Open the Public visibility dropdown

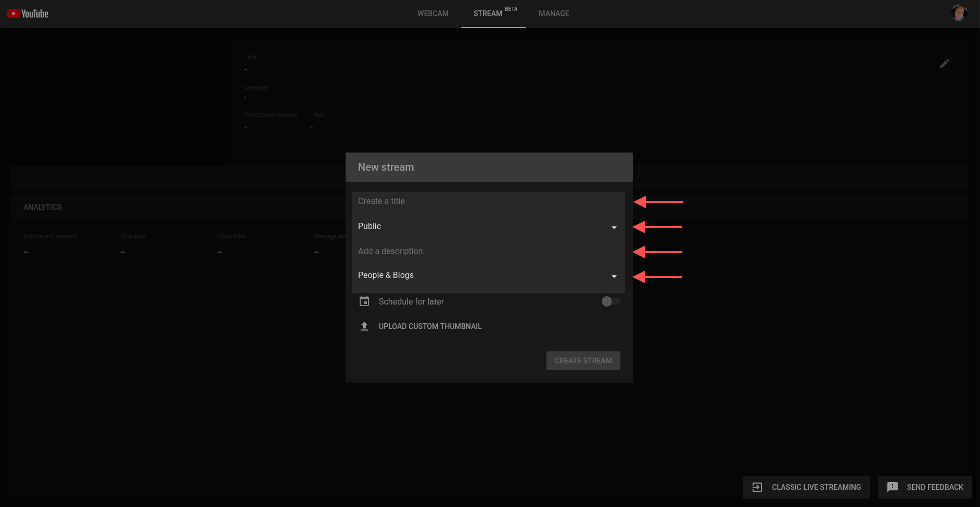[488, 226]
